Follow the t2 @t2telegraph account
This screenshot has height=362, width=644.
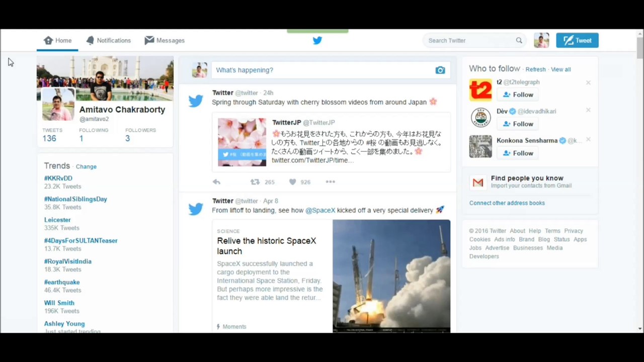point(518,95)
